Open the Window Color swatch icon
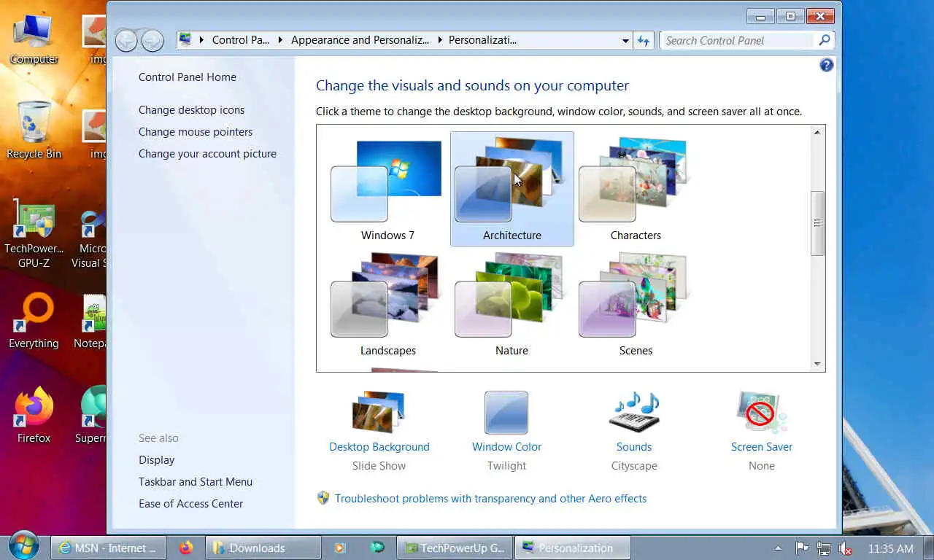This screenshot has width=934, height=560. (x=506, y=413)
